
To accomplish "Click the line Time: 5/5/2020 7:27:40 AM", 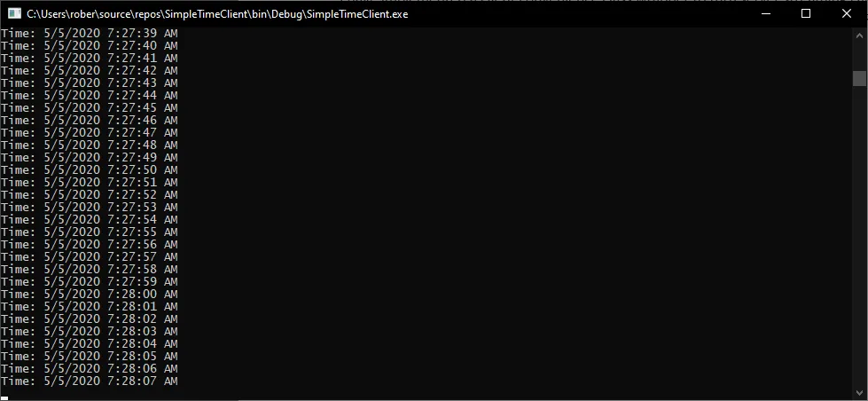I will pos(90,45).
